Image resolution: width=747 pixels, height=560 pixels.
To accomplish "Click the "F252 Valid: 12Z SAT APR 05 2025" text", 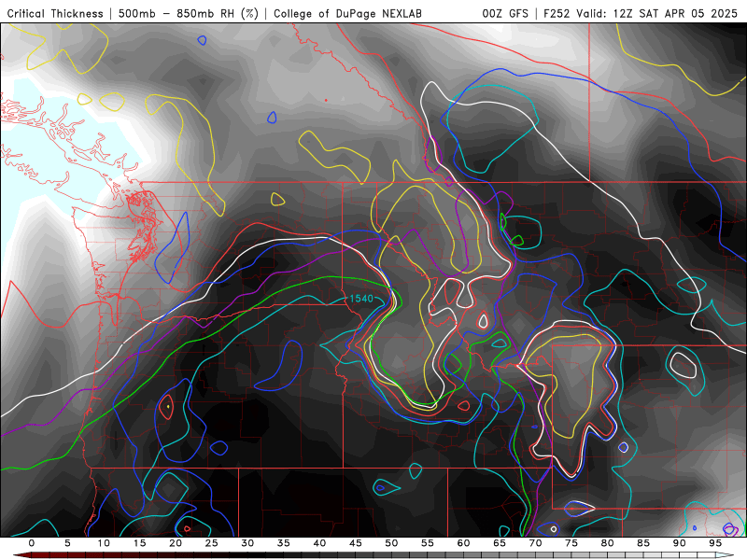I will click(x=641, y=13).
